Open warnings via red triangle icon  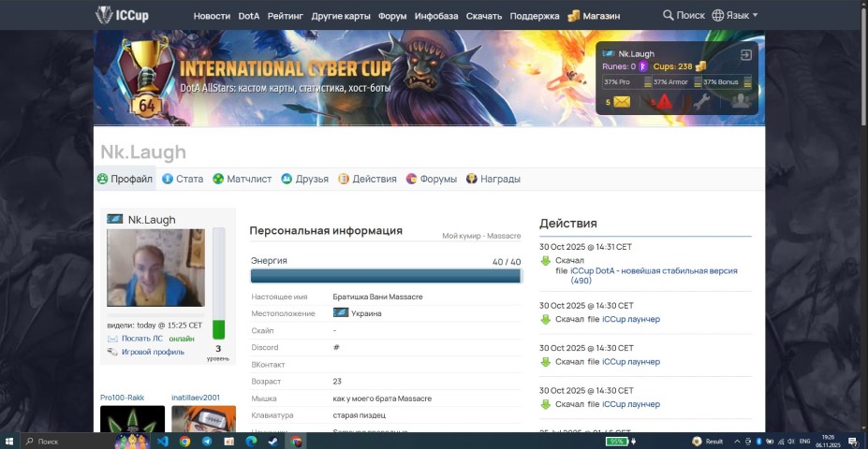pyautogui.click(x=664, y=102)
